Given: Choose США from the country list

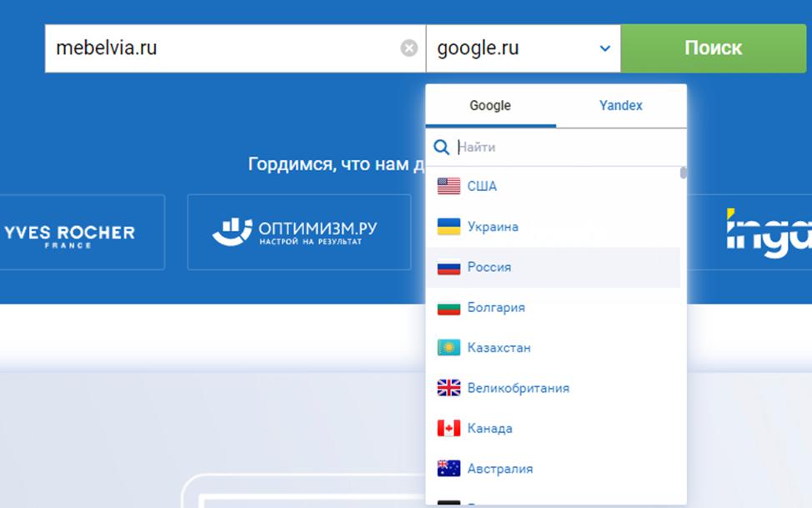Looking at the screenshot, I should tap(553, 186).
